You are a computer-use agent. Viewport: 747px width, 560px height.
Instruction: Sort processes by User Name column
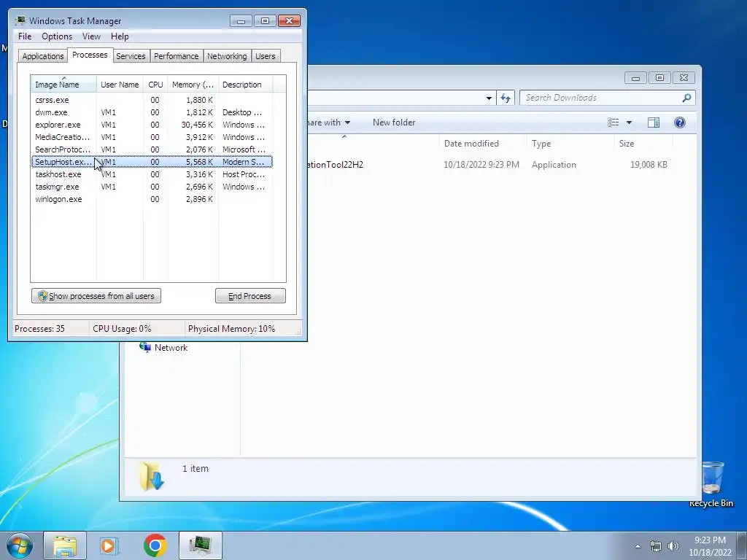(120, 85)
